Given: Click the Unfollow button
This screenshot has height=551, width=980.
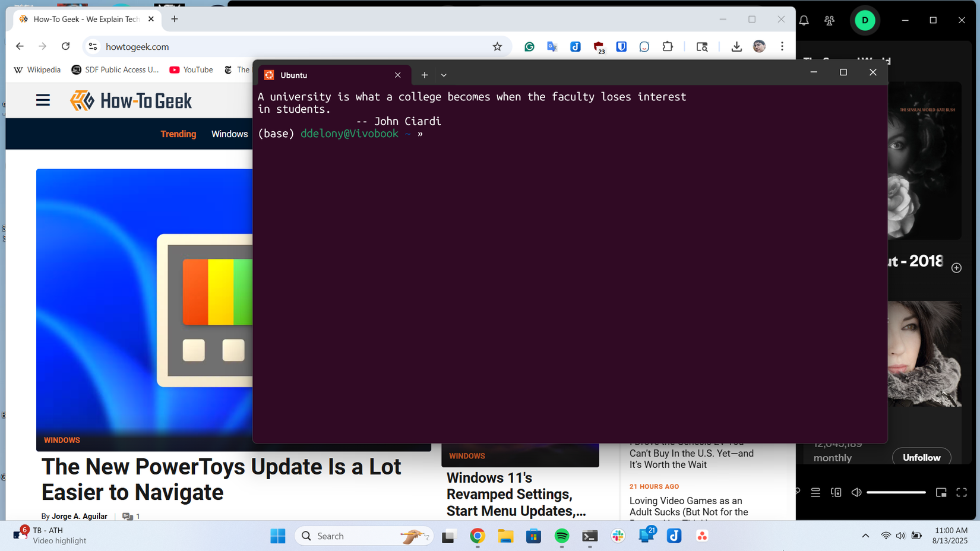Looking at the screenshot, I should 921,457.
